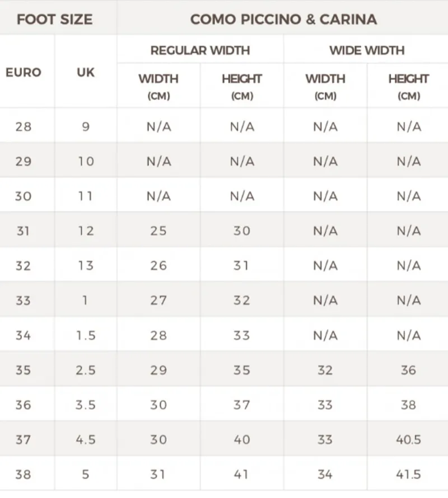448x498 pixels.
Task: Select the EURO column header
Action: (24, 72)
